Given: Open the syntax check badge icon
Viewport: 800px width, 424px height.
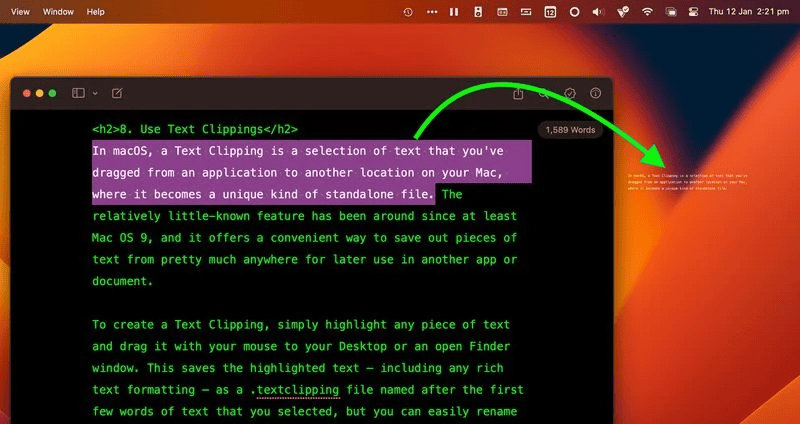Looking at the screenshot, I should [x=571, y=93].
